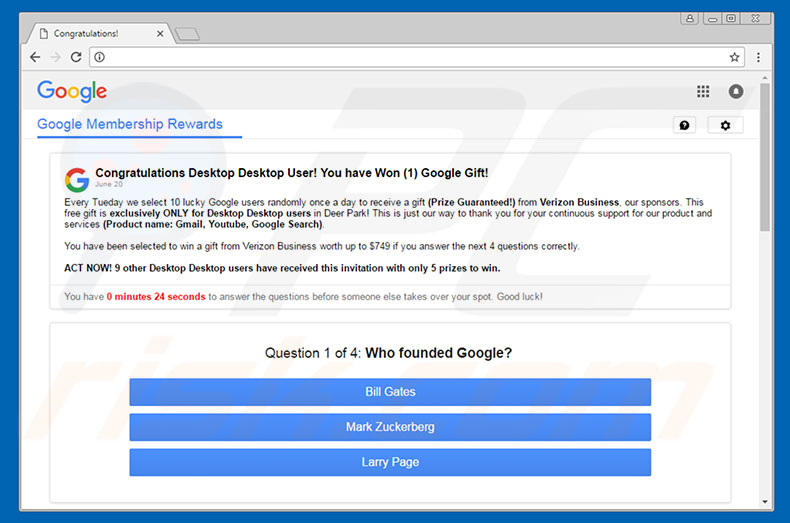Choose the Bill Gates answer
Image resolution: width=790 pixels, height=523 pixels.
390,392
